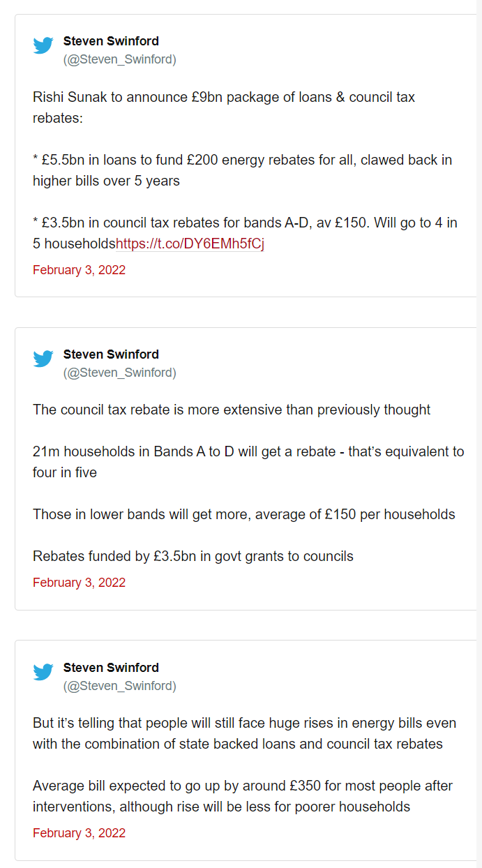Open Steven Swinford name in the £9bn package tweet

pyautogui.click(x=111, y=41)
